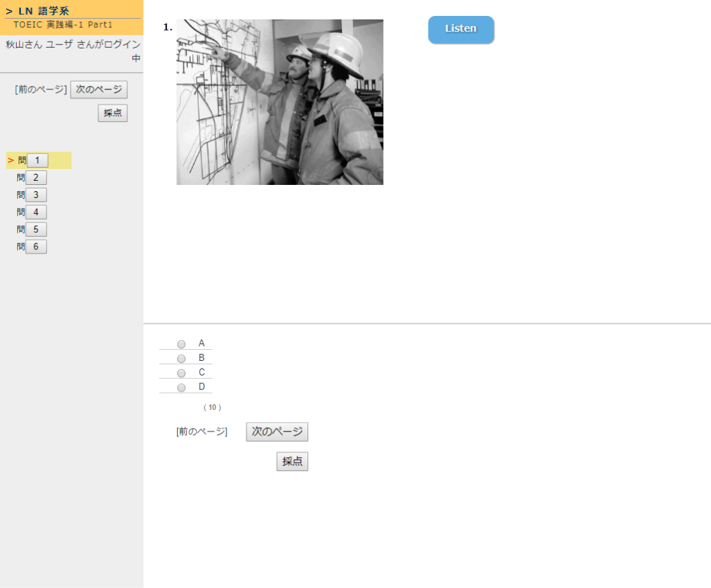Click 次のページ button below the answers
The width and height of the screenshot is (711, 588).
[277, 431]
